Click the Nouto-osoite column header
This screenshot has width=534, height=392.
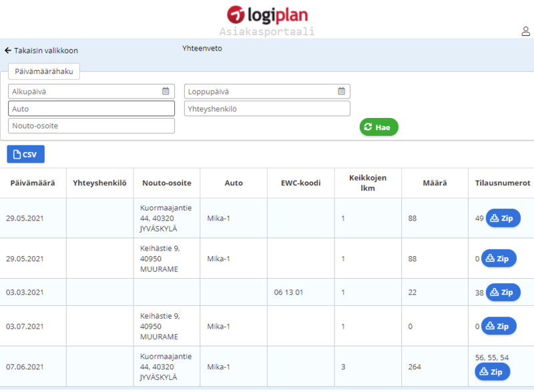(x=166, y=183)
